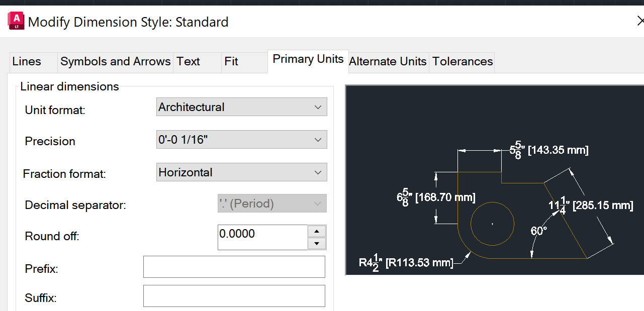Open the Symbols and Arrows tab
Image resolution: width=644 pixels, height=311 pixels.
115,61
